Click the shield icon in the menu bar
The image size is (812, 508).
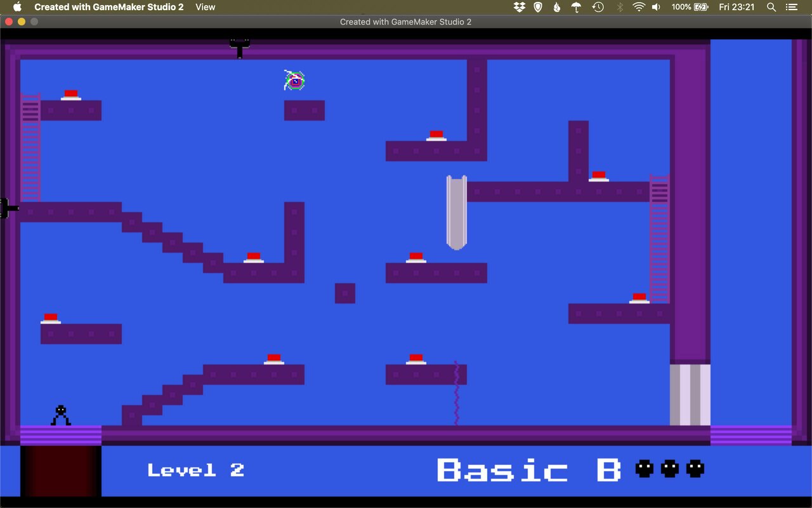click(x=538, y=7)
